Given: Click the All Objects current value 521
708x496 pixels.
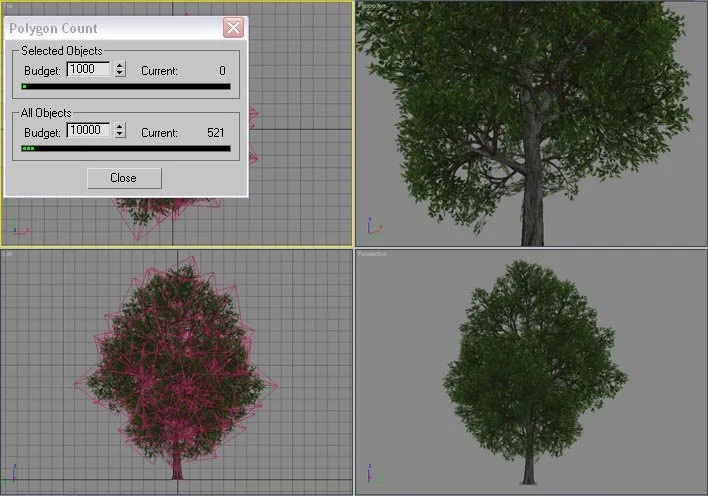Looking at the screenshot, I should tap(216, 133).
